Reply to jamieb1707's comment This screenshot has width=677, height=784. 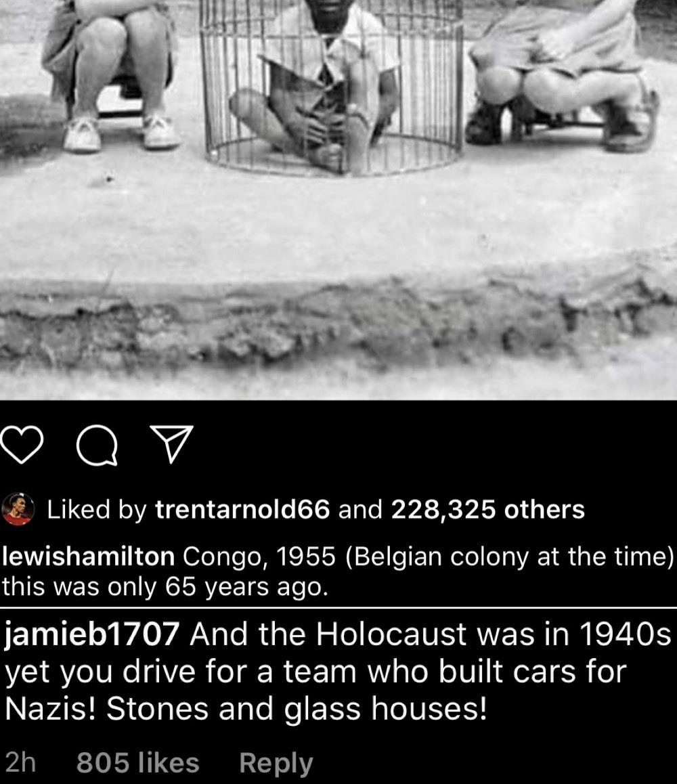tap(276, 763)
